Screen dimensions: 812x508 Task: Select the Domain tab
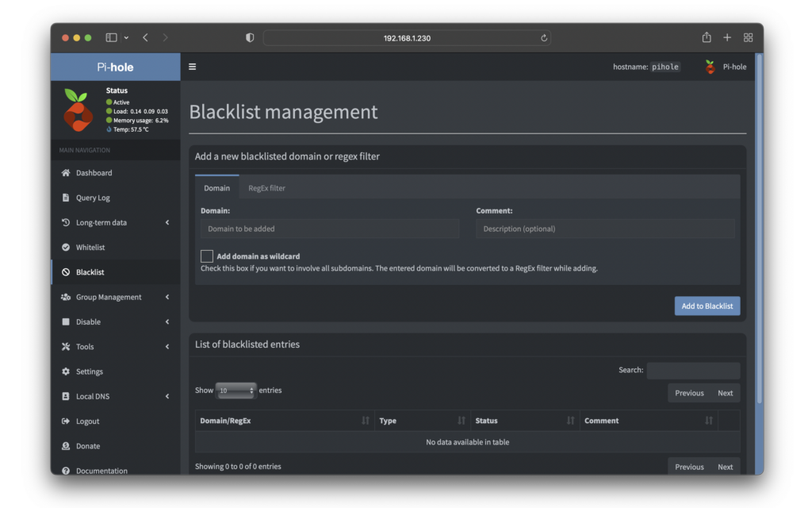216,188
